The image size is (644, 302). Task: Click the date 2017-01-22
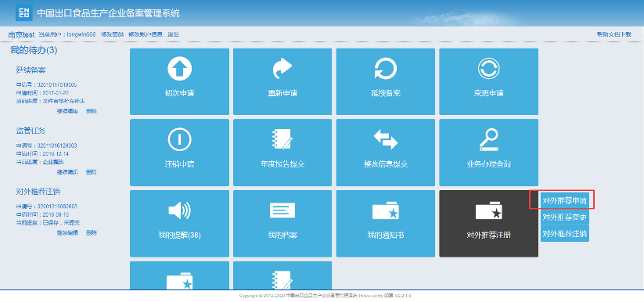point(56,93)
